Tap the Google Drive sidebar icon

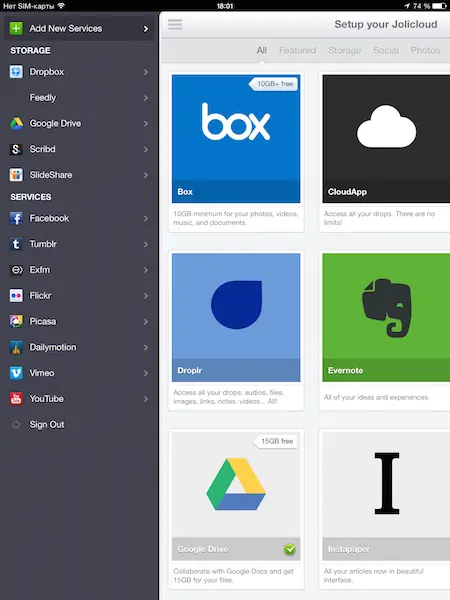16,123
